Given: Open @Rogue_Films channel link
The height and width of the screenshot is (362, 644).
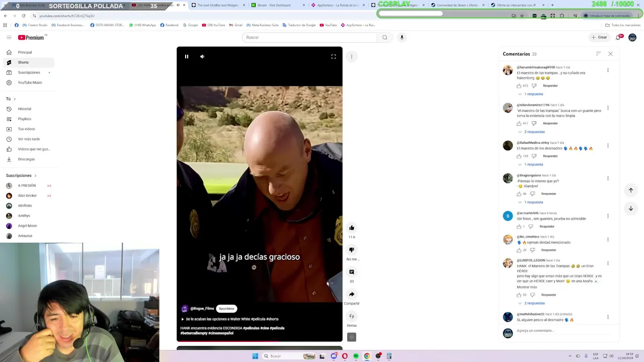Looking at the screenshot, I should 202,309.
